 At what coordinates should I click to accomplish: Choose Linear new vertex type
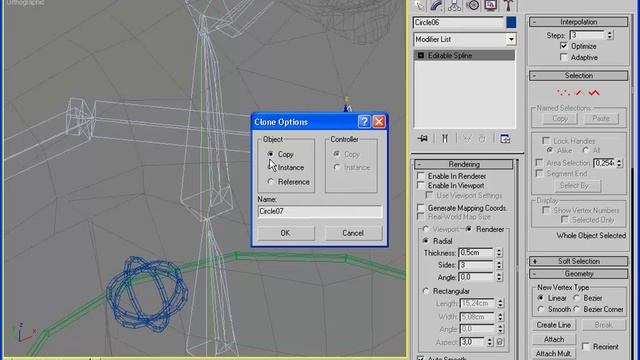click(x=541, y=298)
